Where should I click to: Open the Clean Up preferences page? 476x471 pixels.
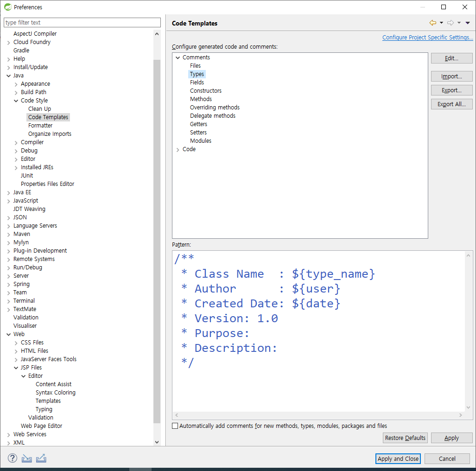(39, 109)
